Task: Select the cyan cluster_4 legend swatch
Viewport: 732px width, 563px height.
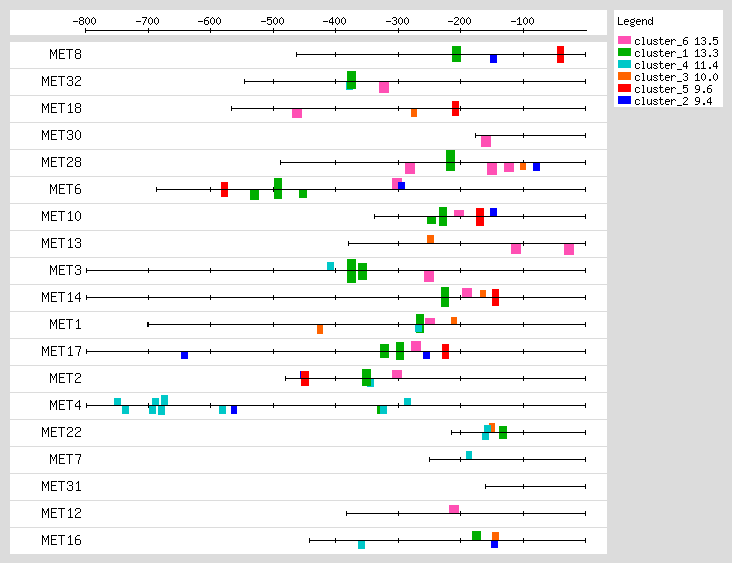Action: pos(624,65)
